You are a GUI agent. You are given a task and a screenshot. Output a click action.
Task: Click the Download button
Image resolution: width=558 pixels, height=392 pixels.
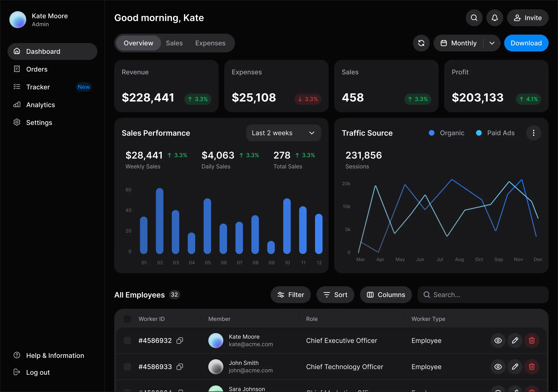[x=526, y=43]
